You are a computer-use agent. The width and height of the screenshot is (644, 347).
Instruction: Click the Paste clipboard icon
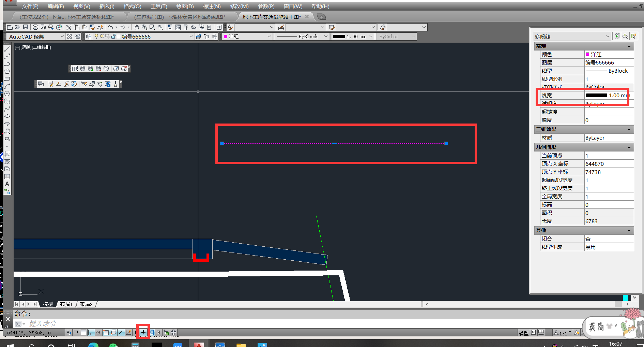coord(85,27)
